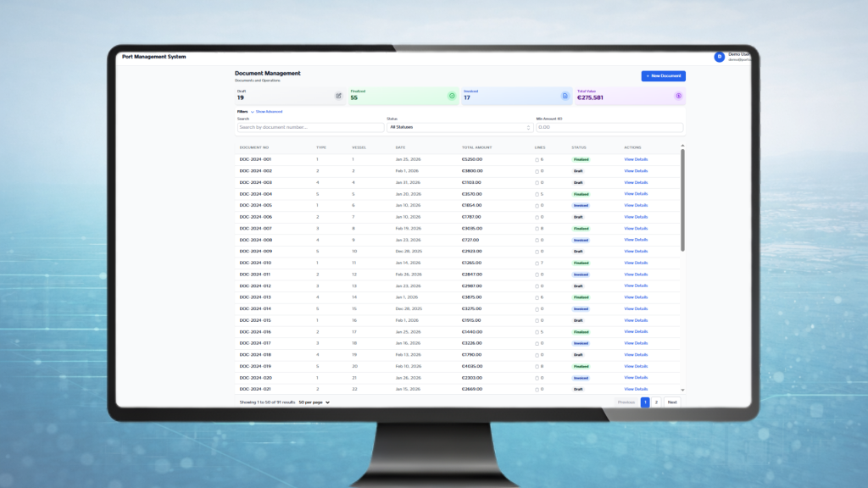
Task: Click the lines icon in DOC-2024-012 row
Action: click(x=537, y=286)
